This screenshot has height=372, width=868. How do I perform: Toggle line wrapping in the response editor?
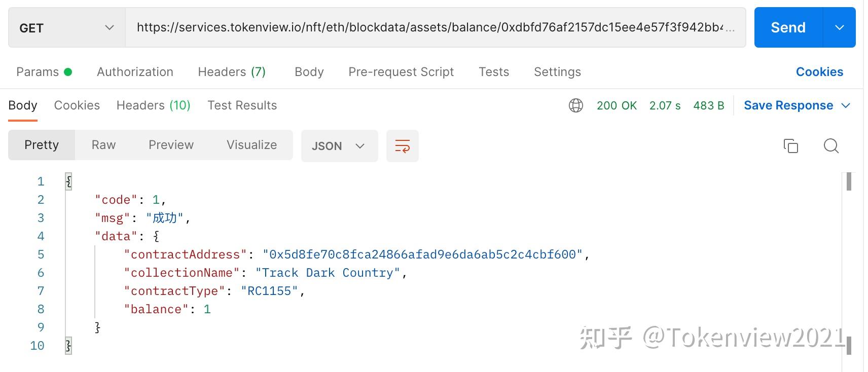point(402,146)
